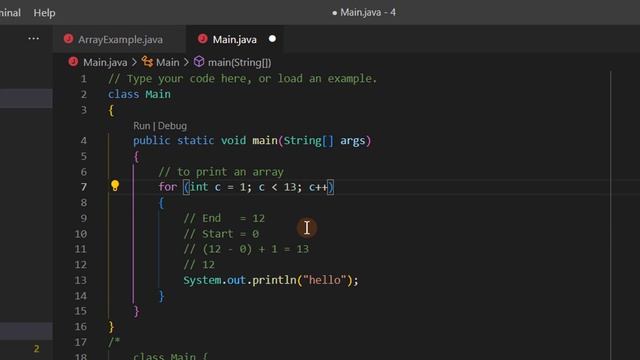The width and height of the screenshot is (640, 360).
Task: Click the window title "Main.java - 4"
Action: 367,13
